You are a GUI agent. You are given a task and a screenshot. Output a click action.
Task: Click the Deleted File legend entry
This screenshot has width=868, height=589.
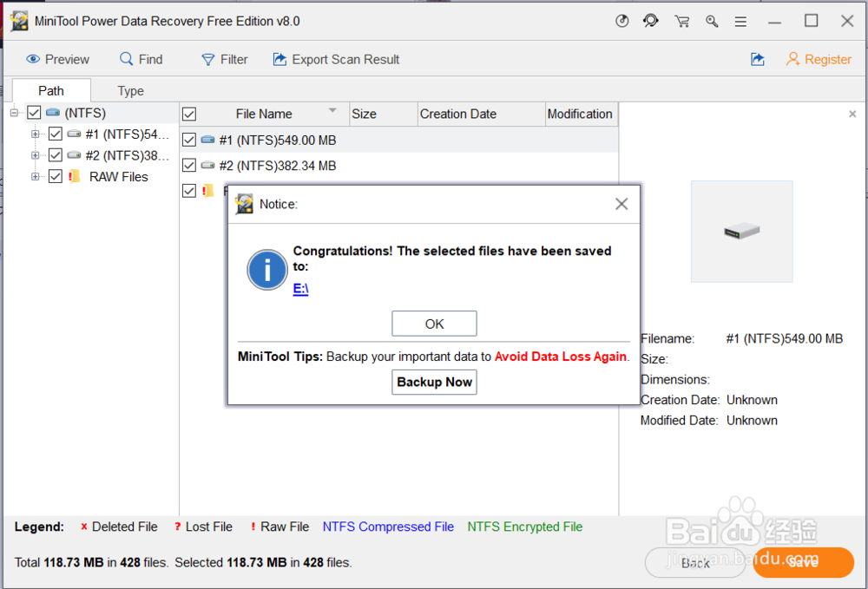118,527
